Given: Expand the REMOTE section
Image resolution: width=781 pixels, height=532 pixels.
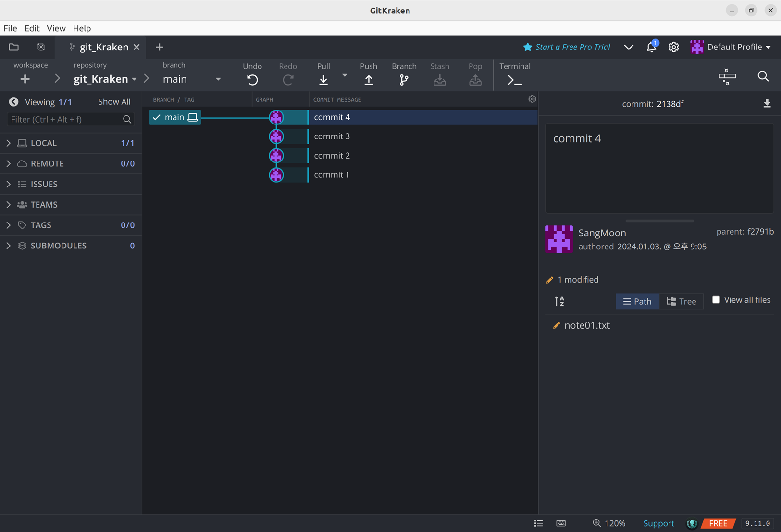Looking at the screenshot, I should tap(71, 163).
